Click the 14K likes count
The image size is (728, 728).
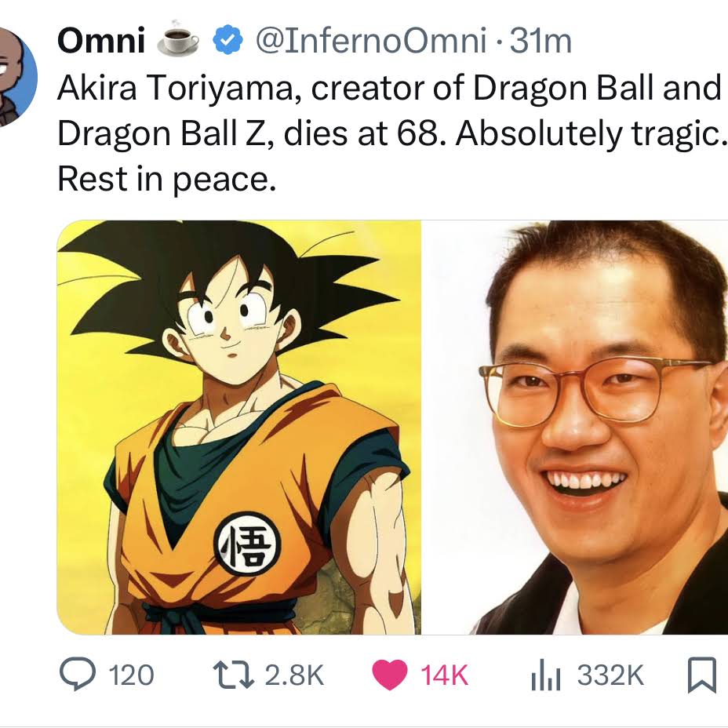pos(444,675)
